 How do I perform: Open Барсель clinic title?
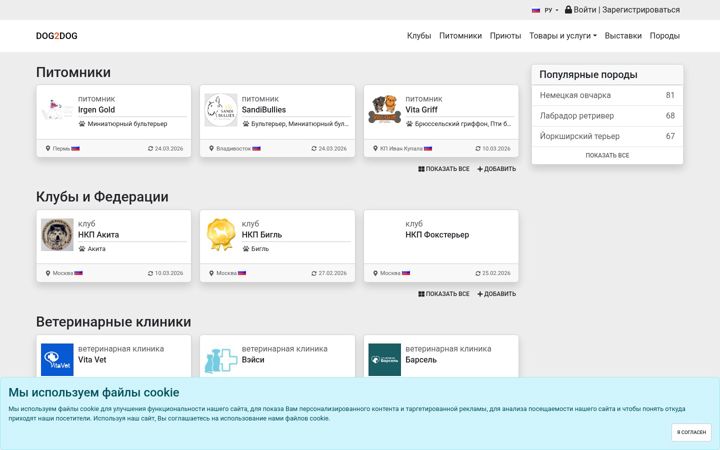pyautogui.click(x=421, y=360)
